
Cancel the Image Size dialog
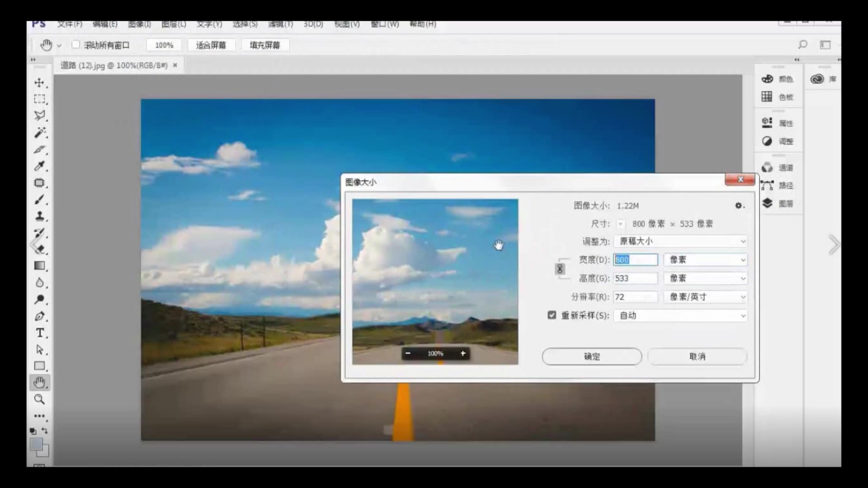point(697,357)
